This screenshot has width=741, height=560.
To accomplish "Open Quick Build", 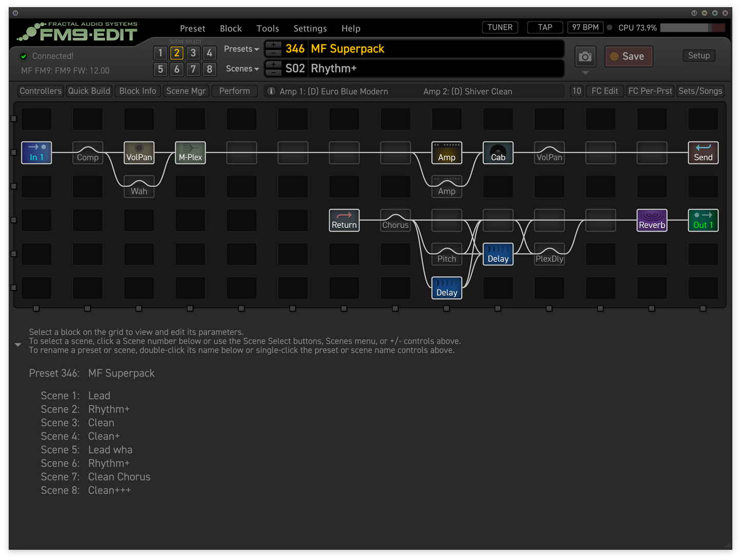I will point(89,91).
